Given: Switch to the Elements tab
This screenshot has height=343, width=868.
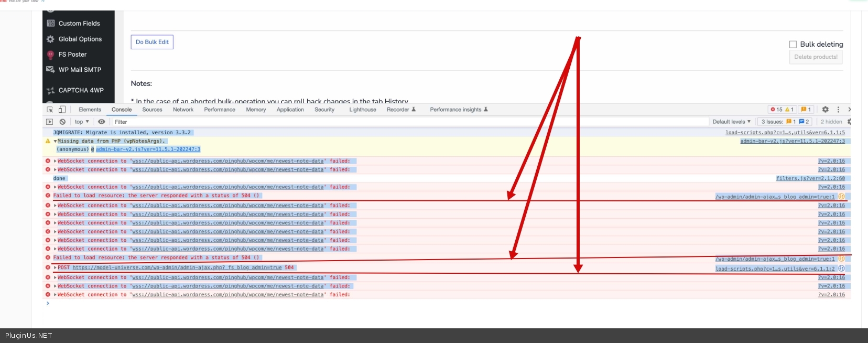Looking at the screenshot, I should (x=90, y=110).
